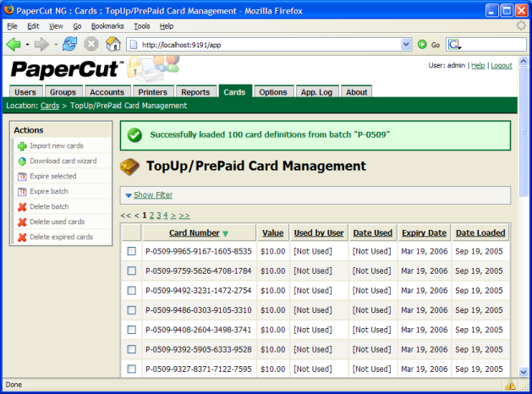The height and width of the screenshot is (394, 532).
Task: Click the page icon in the address bar
Action: (x=134, y=45)
